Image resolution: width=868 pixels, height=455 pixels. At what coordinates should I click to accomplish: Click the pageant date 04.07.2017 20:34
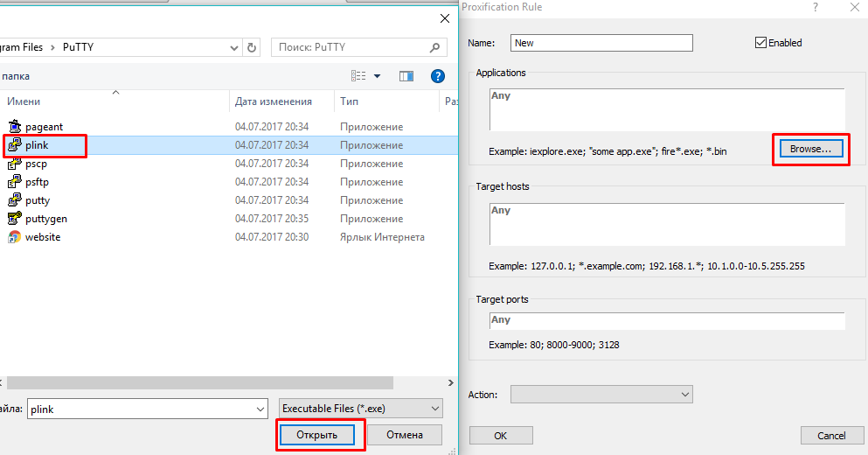click(x=272, y=126)
